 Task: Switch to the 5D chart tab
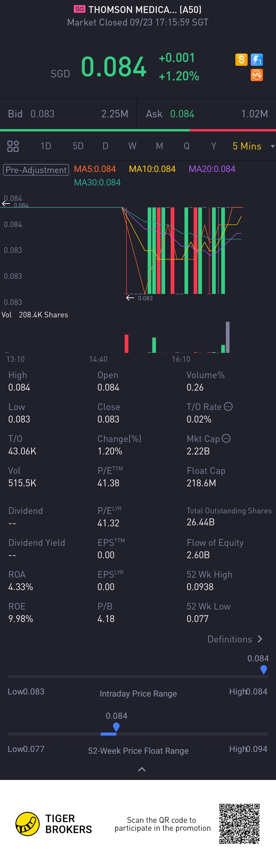[78, 146]
